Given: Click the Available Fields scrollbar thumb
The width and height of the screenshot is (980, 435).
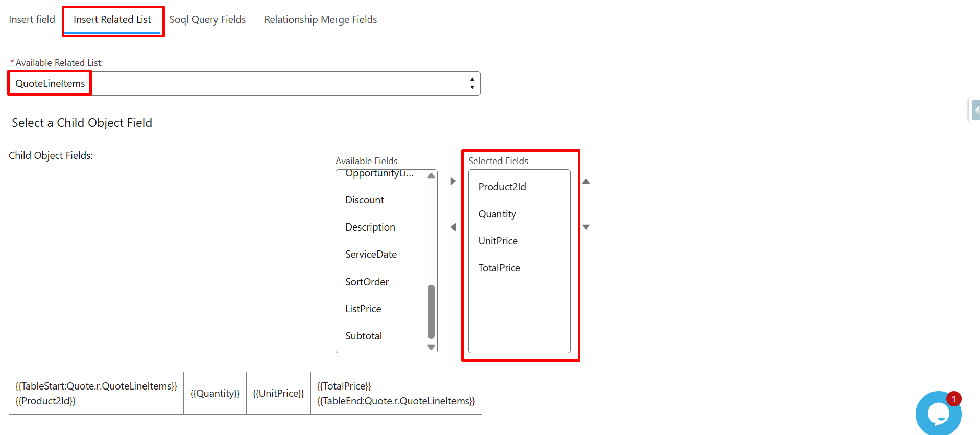Looking at the screenshot, I should coord(431,312).
